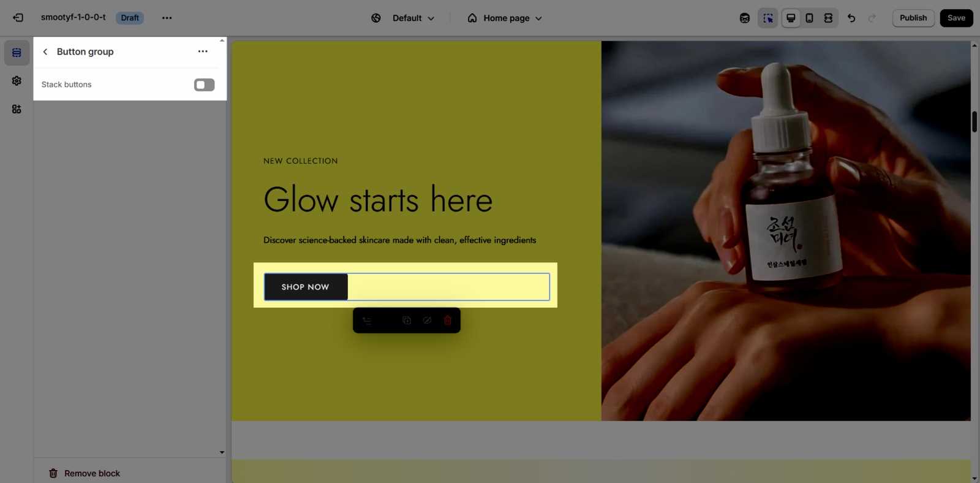The width and height of the screenshot is (980, 483).
Task: Open the Home page template dropdown
Action: pyautogui.click(x=505, y=18)
